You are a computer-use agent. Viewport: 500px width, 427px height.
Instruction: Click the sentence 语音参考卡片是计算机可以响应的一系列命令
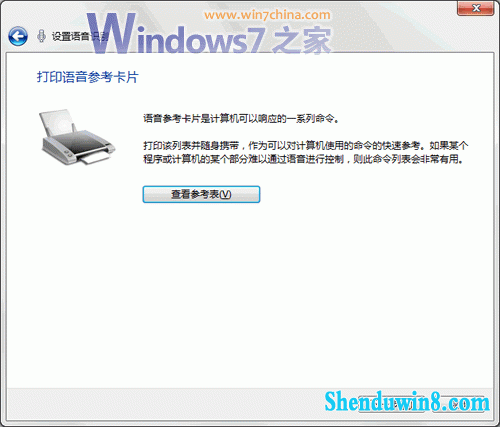coord(241,118)
